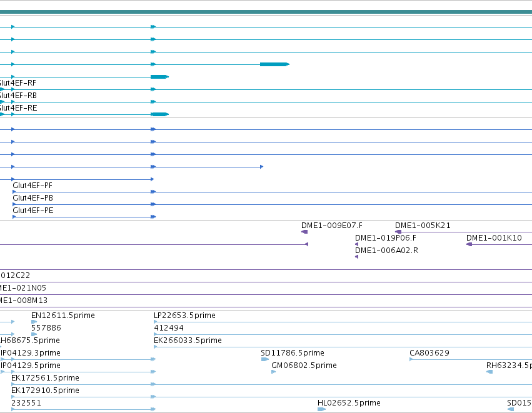532x413 pixels.
Task: Select the 557886 EST label
Action: pyautogui.click(x=46, y=328)
